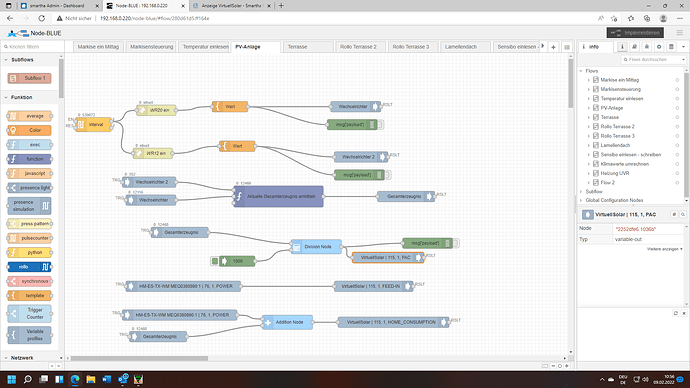
Task: Select the Addition Node on canvas
Action: (287, 322)
